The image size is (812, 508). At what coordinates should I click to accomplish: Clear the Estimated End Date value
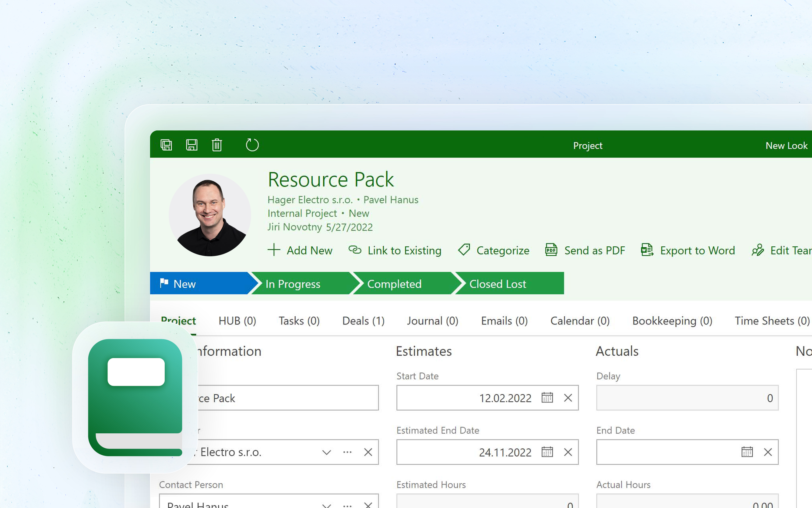coord(568,452)
